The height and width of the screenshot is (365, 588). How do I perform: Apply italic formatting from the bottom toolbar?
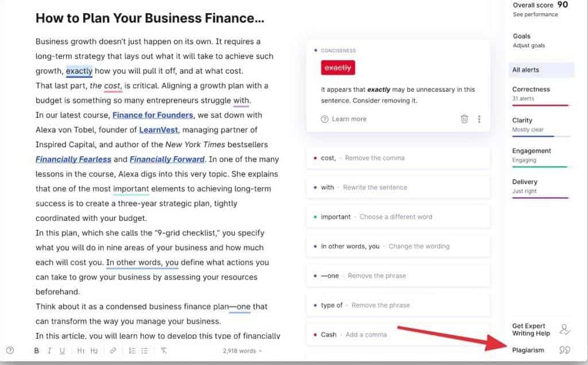click(49, 349)
